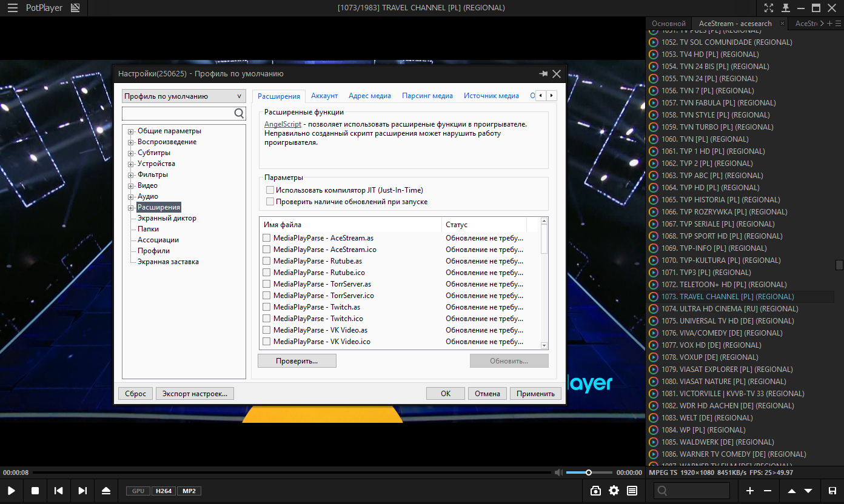
Task: Remove playlist item with the minus icon
Action: (x=768, y=491)
